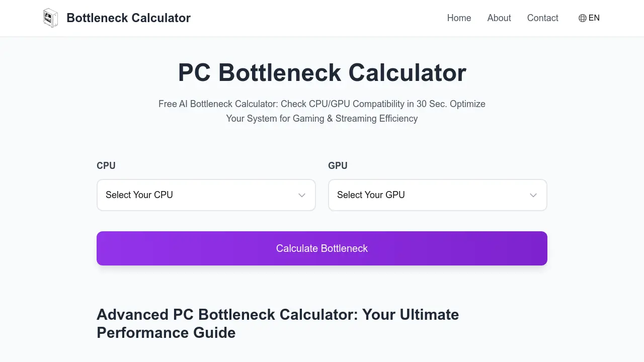Click inside the GPU selection field
Viewport: 644px width, 362px height.
click(423, 195)
